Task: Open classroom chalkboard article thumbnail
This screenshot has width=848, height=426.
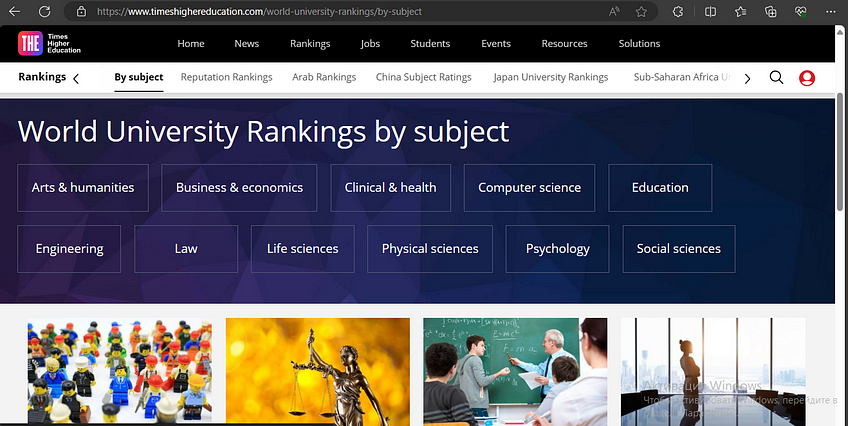Action: coord(515,371)
